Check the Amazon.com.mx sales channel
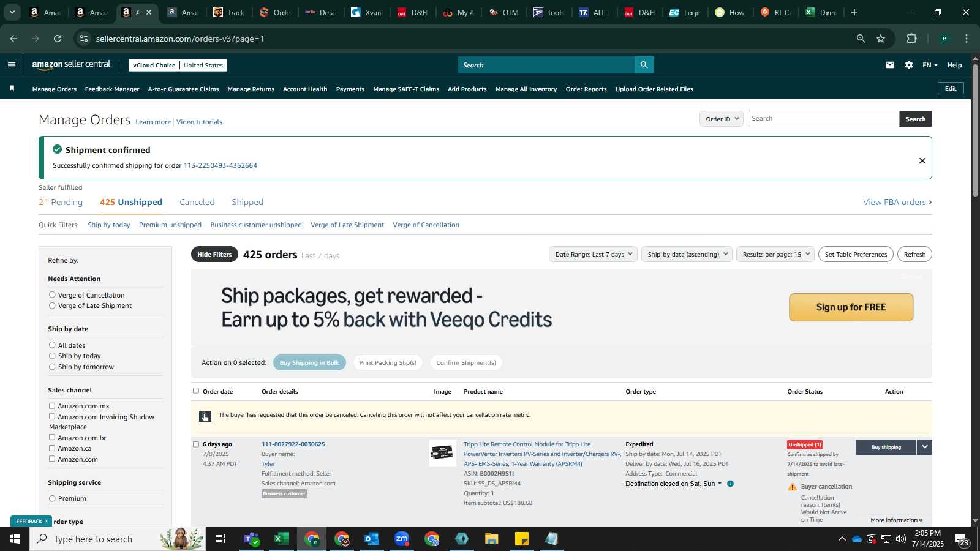Viewport: 980px width, 551px height. pos(52,406)
